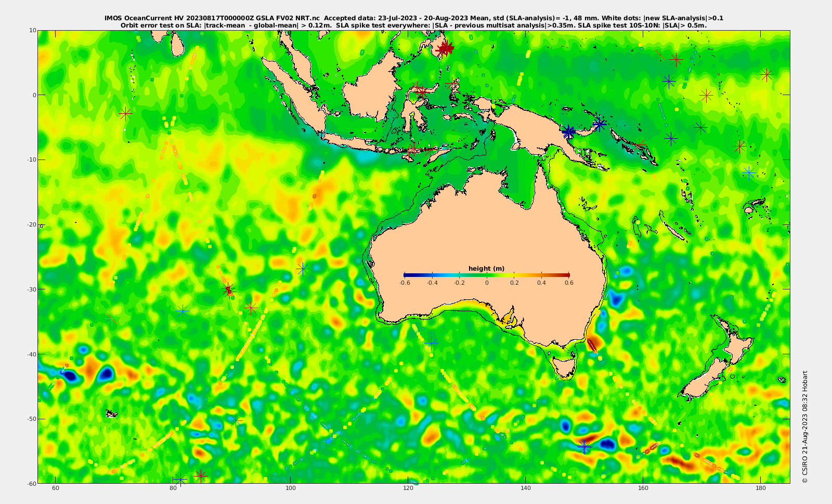The width and height of the screenshot is (832, 504).
Task: Click the dark red asterisk cluster near 126°E, 7°N
Action: pyautogui.click(x=445, y=49)
